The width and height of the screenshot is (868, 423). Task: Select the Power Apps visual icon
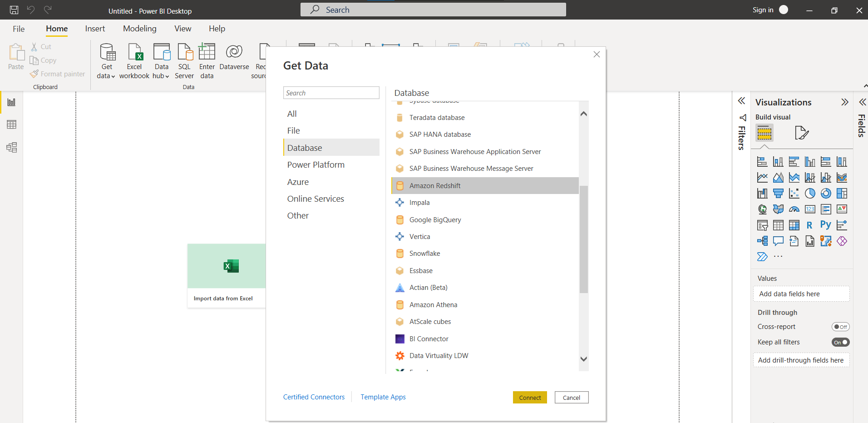click(x=842, y=241)
